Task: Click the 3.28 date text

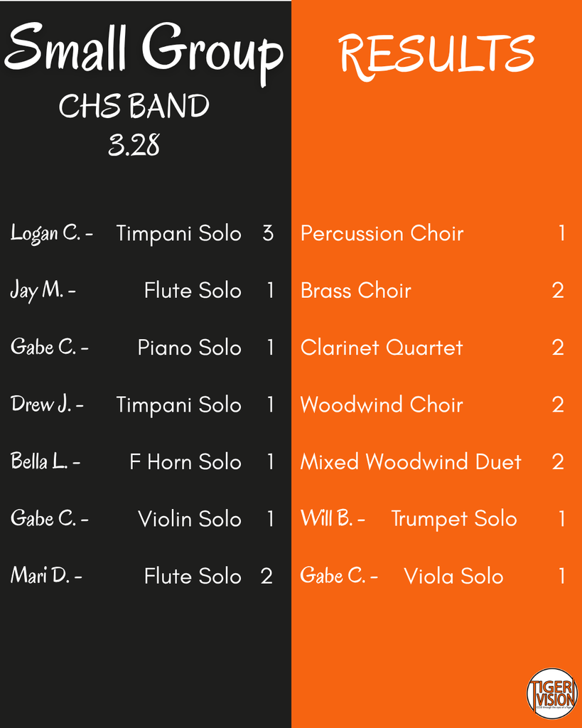Action: [134, 146]
